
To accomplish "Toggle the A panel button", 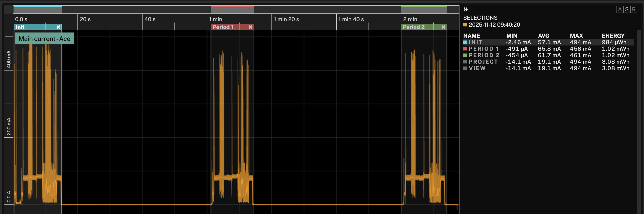I will tap(620, 10).
